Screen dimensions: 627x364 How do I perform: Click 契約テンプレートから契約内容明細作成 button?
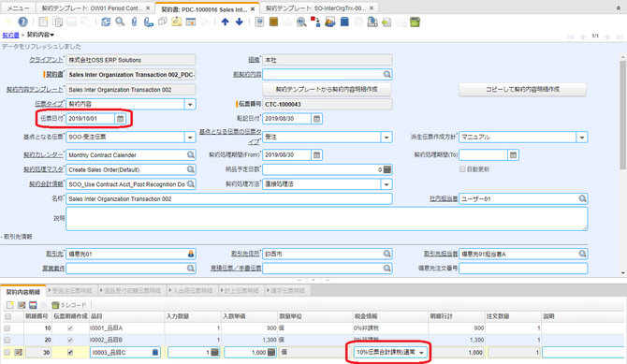(x=327, y=89)
